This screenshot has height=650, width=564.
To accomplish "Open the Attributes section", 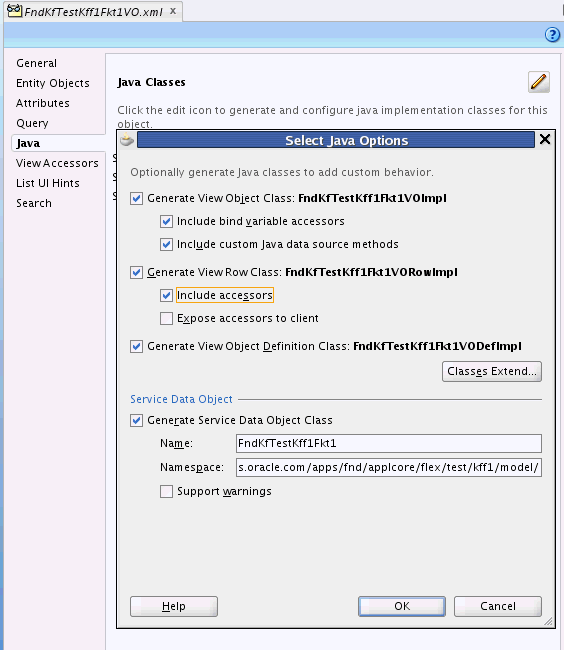I will coord(43,103).
